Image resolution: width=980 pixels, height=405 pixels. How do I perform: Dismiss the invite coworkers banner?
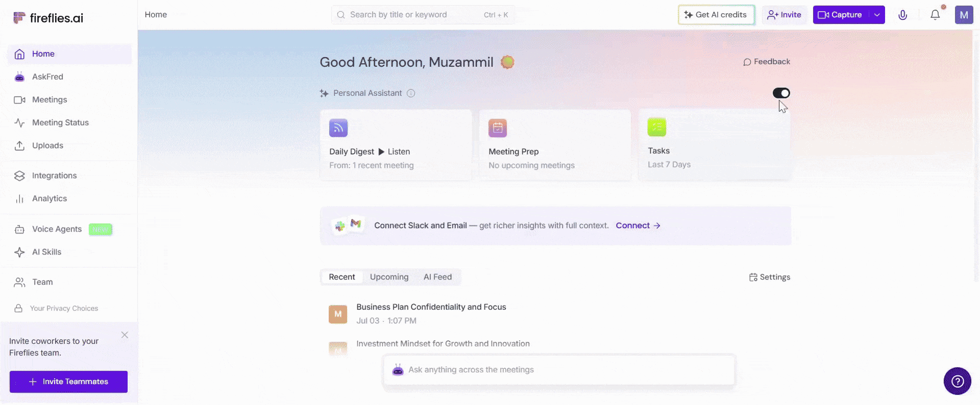click(x=125, y=335)
